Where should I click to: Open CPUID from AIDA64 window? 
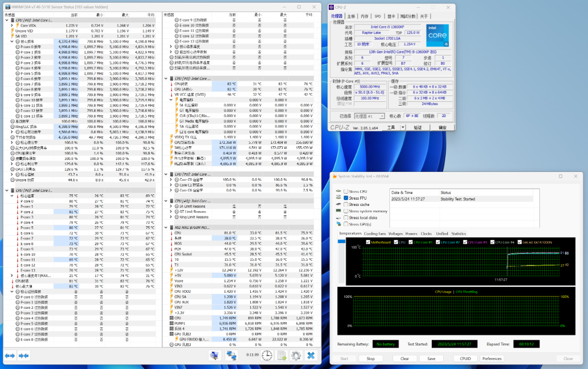[x=465, y=359]
